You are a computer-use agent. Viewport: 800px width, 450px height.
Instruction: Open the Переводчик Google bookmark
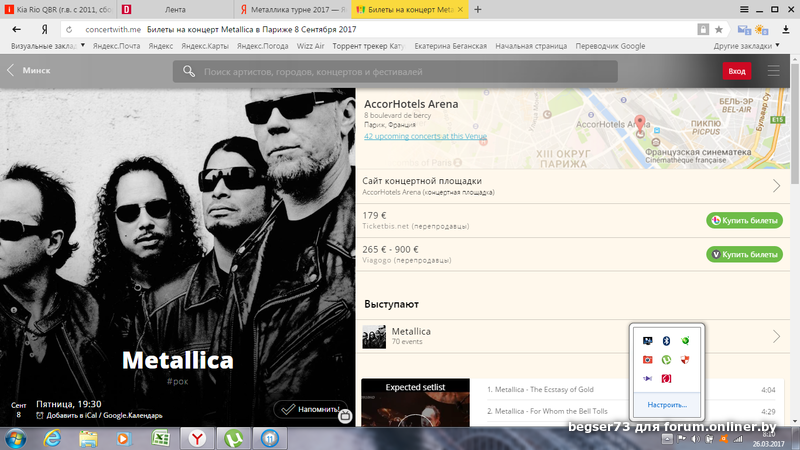[x=610, y=46]
